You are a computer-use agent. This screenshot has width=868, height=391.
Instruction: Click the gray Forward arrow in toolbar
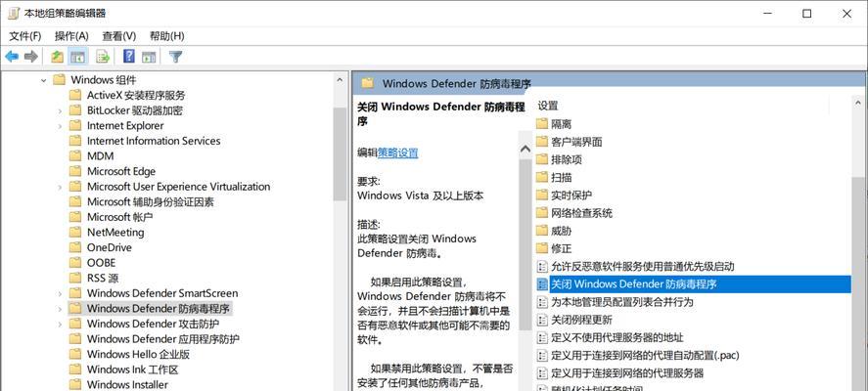tap(31, 57)
